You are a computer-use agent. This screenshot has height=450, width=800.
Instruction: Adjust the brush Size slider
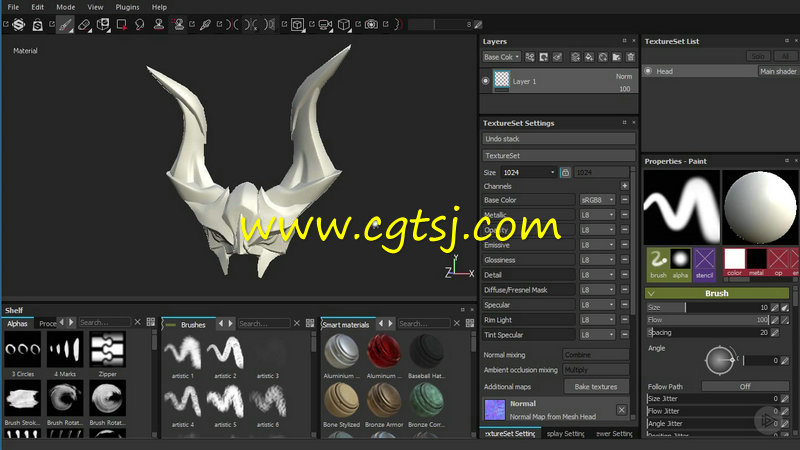(x=708, y=307)
